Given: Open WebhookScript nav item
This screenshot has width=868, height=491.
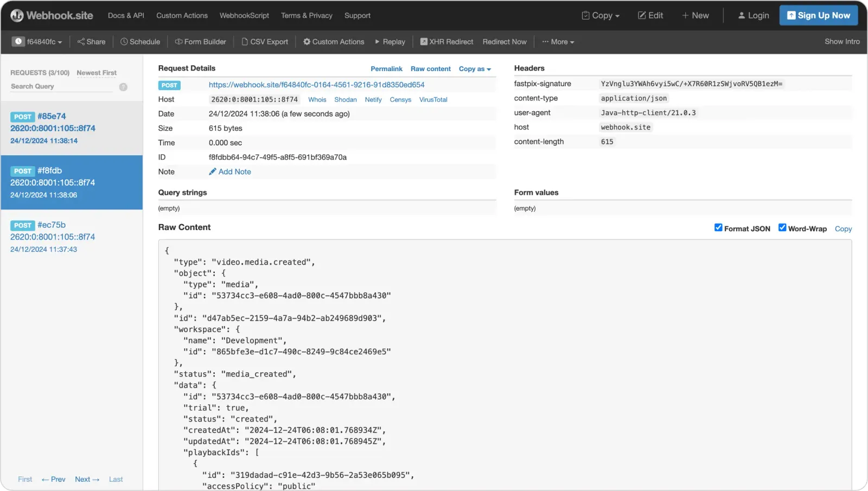Looking at the screenshot, I should [244, 16].
